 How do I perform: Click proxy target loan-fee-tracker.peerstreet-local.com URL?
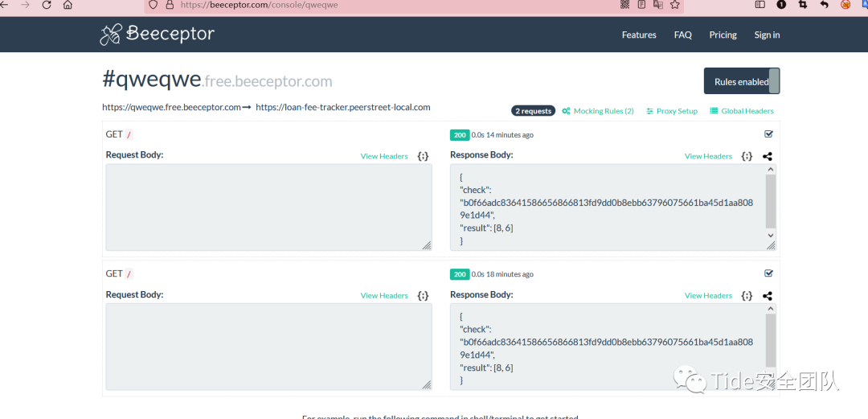tap(343, 107)
